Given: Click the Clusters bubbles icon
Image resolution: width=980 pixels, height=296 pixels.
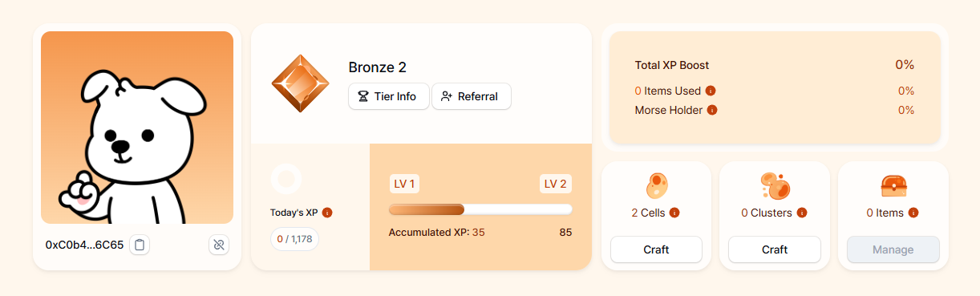Looking at the screenshot, I should pyautogui.click(x=775, y=186).
